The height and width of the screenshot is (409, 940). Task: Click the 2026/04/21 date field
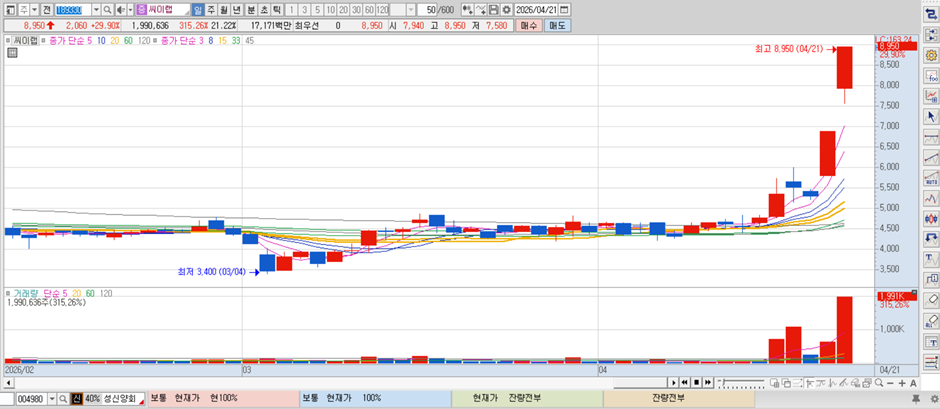click(x=537, y=10)
